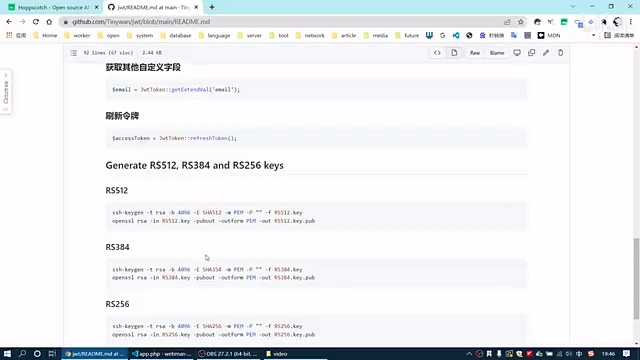Open the video folder taskbar window
Image resolution: width=640 pixels, height=360 pixels.
[x=295, y=354]
